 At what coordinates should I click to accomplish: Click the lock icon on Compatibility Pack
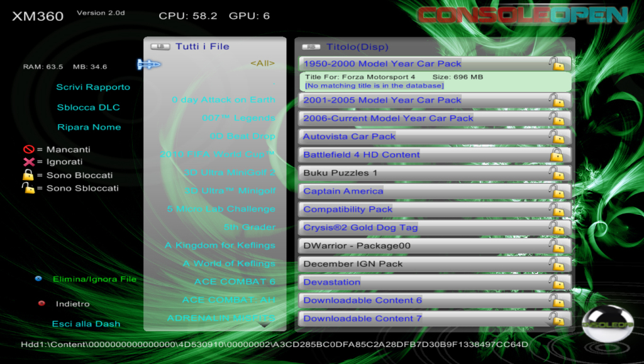(557, 209)
